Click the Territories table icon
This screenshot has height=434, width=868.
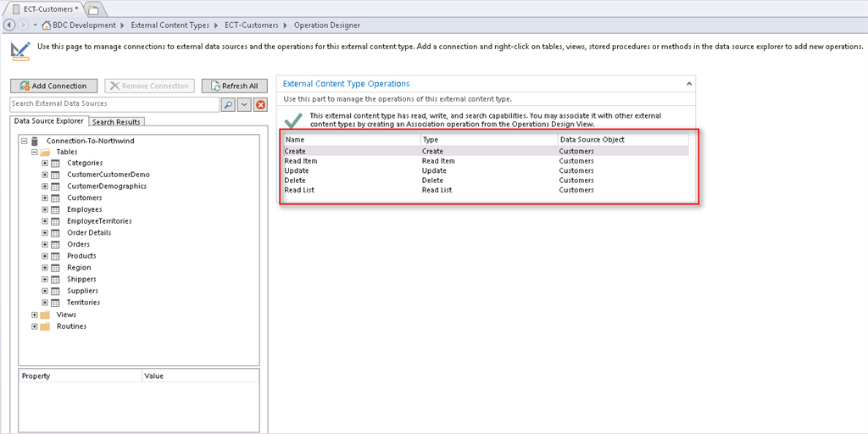click(x=55, y=303)
